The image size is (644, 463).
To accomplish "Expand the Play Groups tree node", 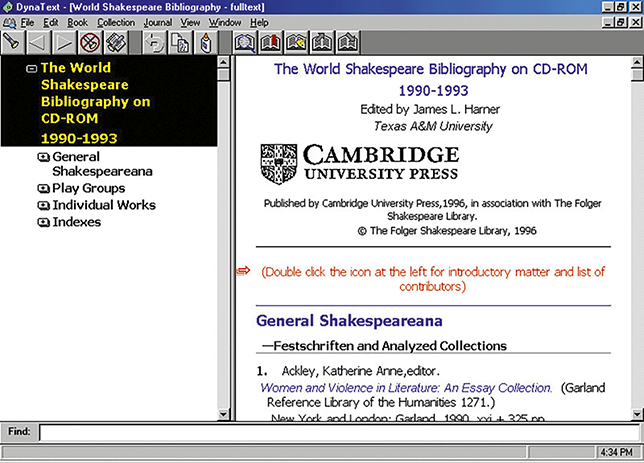I will coord(43,189).
